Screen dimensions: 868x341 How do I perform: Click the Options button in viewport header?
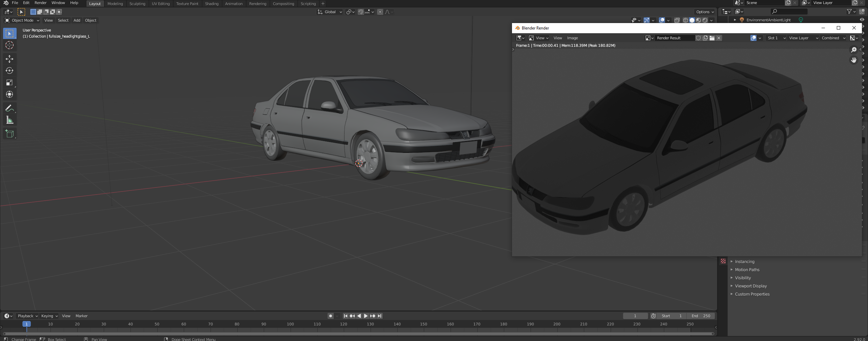tap(705, 12)
